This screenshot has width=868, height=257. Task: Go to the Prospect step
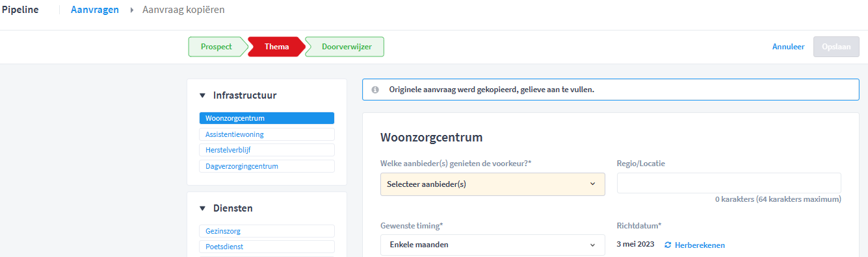click(x=217, y=47)
